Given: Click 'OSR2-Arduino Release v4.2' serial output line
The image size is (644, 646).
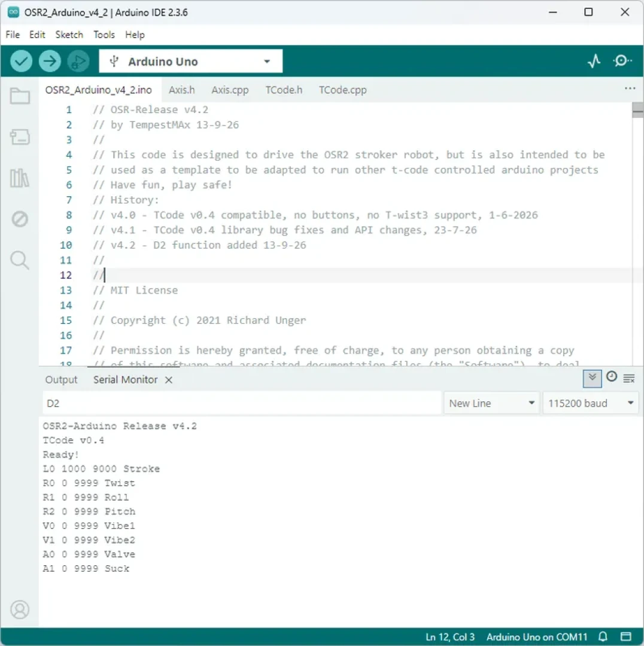Looking at the screenshot, I should pyautogui.click(x=120, y=426).
